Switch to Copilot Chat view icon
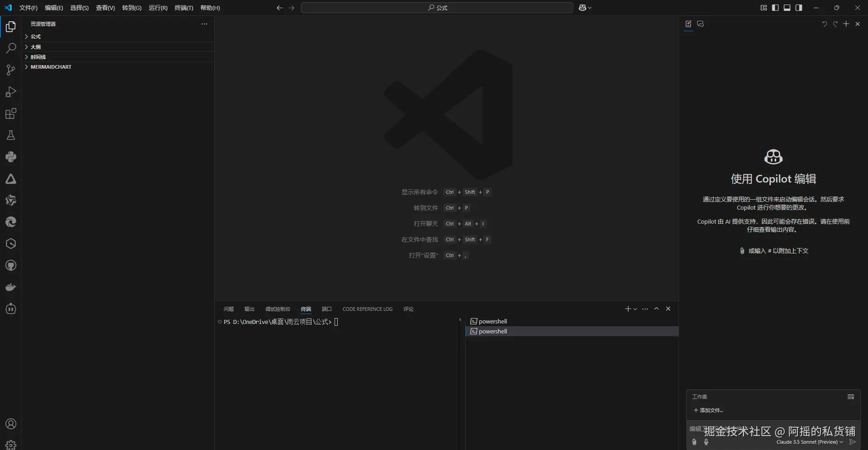Image resolution: width=868 pixels, height=450 pixels. [x=700, y=24]
